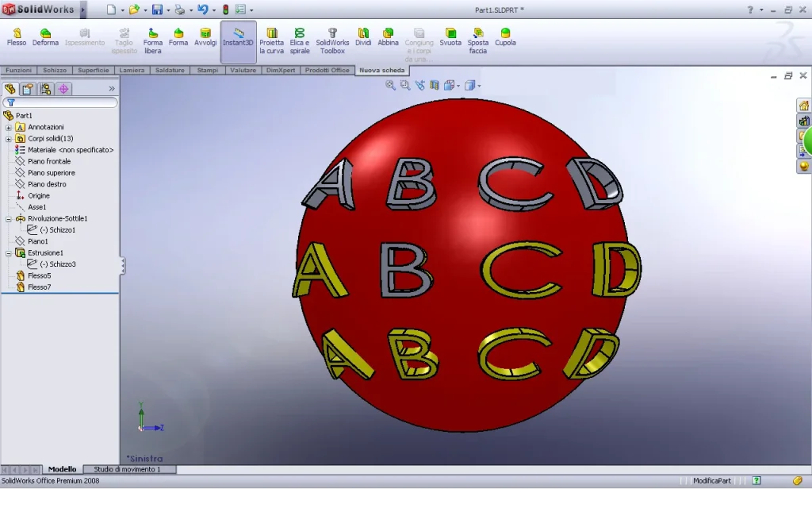Screen dimensions: 812x508
Task: Switch to Studio di movimento 1 tab
Action: coord(127,469)
